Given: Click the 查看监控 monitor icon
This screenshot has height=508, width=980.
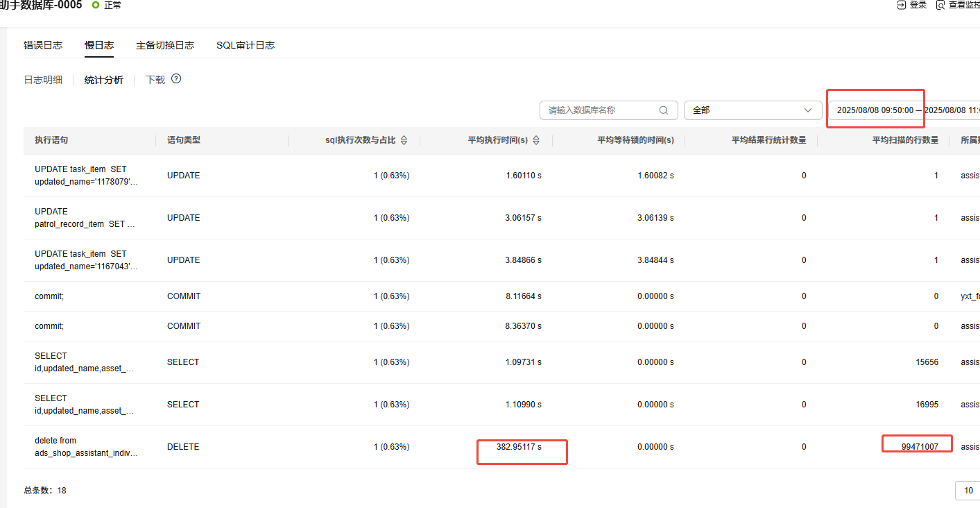Looking at the screenshot, I should 940,5.
